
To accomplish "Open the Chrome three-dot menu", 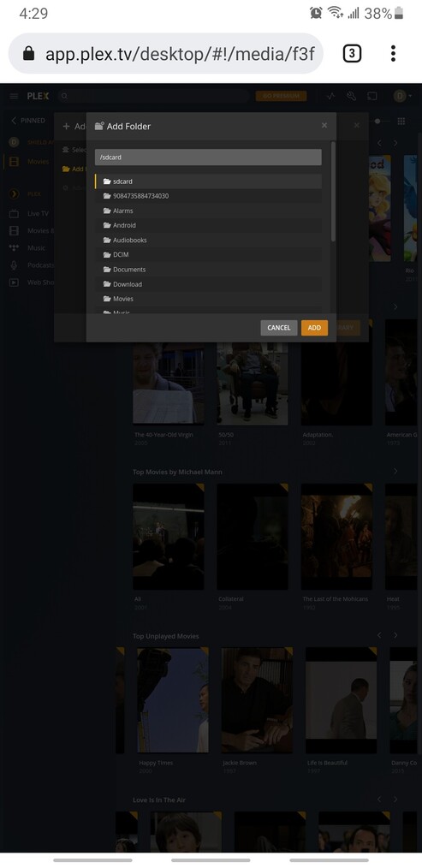I will point(393,53).
